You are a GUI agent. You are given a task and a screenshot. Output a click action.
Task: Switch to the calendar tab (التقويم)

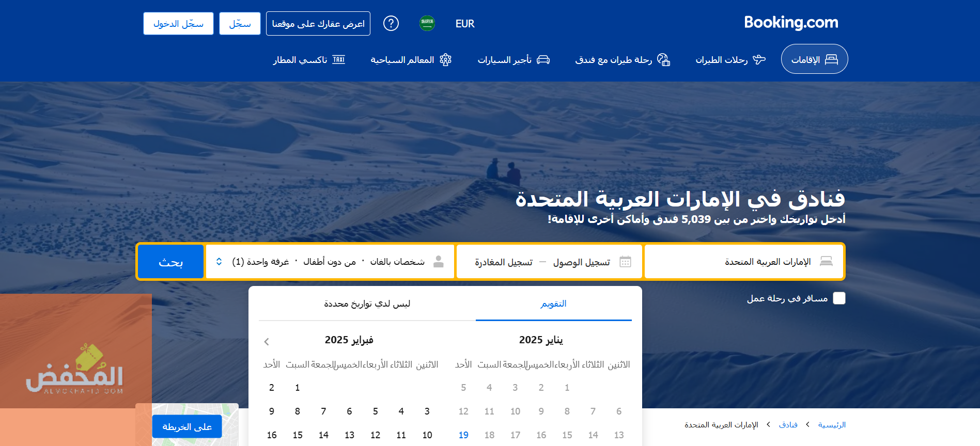pos(553,304)
